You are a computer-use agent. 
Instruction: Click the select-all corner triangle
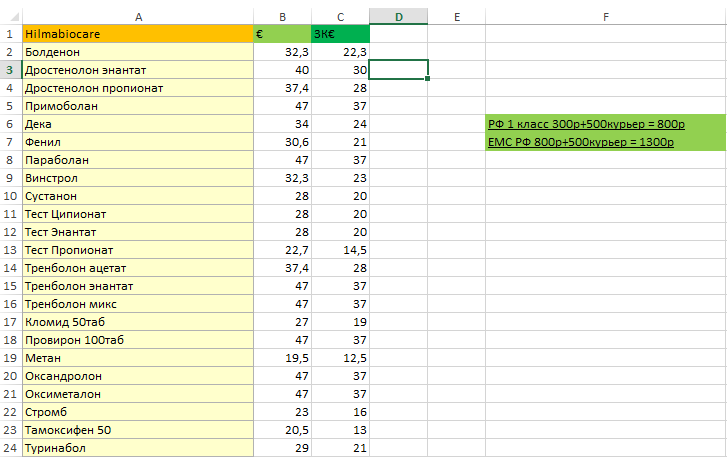pos(15,18)
